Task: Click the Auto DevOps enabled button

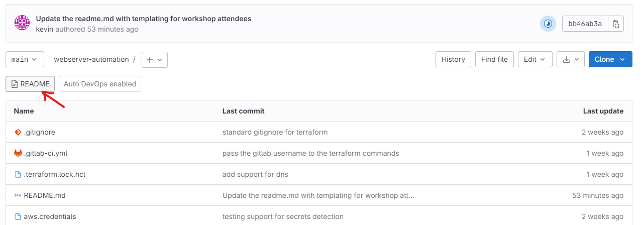Action: [100, 84]
